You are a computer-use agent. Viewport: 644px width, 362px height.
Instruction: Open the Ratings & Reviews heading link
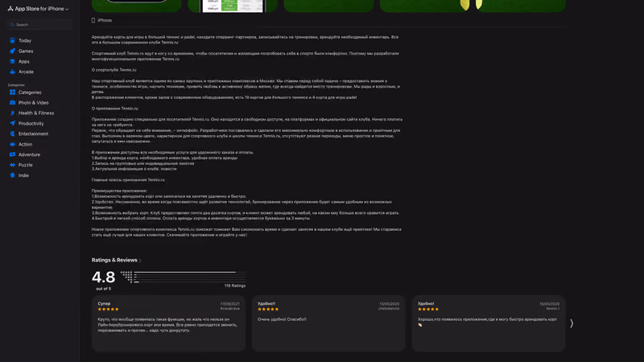(x=114, y=260)
